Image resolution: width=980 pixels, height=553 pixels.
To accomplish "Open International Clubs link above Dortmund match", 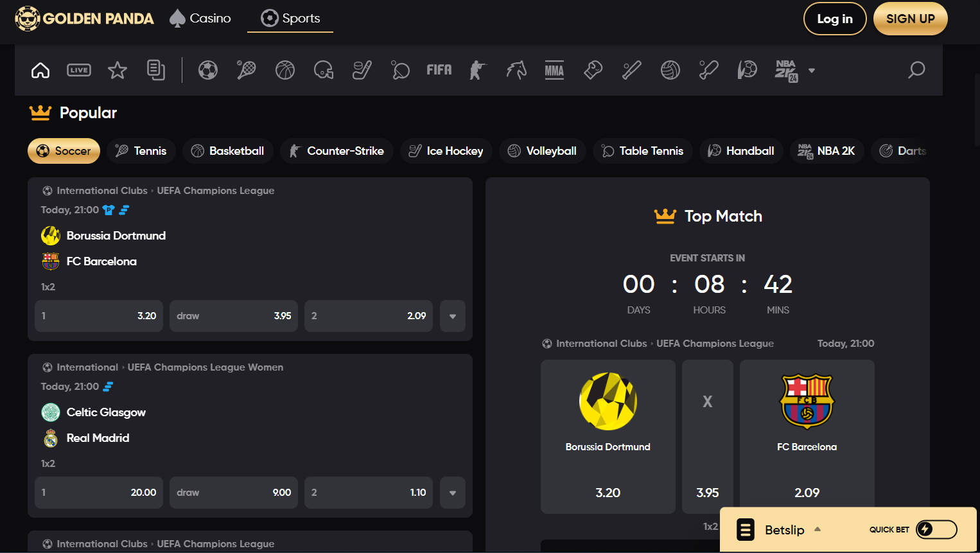I will click(102, 191).
